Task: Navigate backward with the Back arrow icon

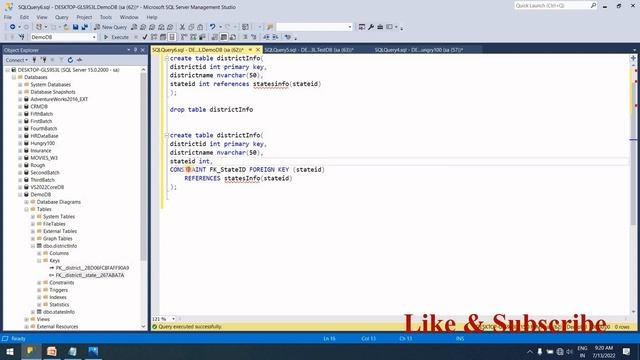Action: pos(12,27)
